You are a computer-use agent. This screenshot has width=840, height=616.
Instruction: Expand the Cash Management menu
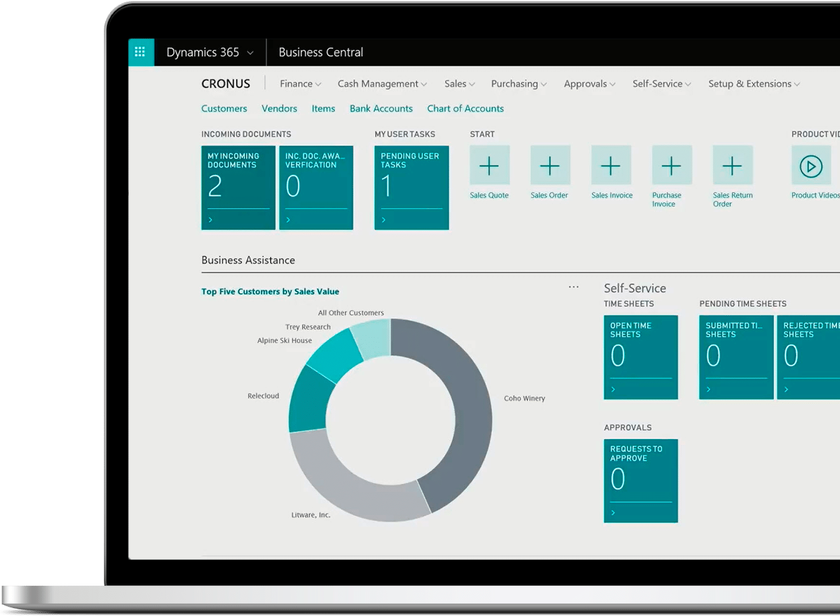click(382, 84)
